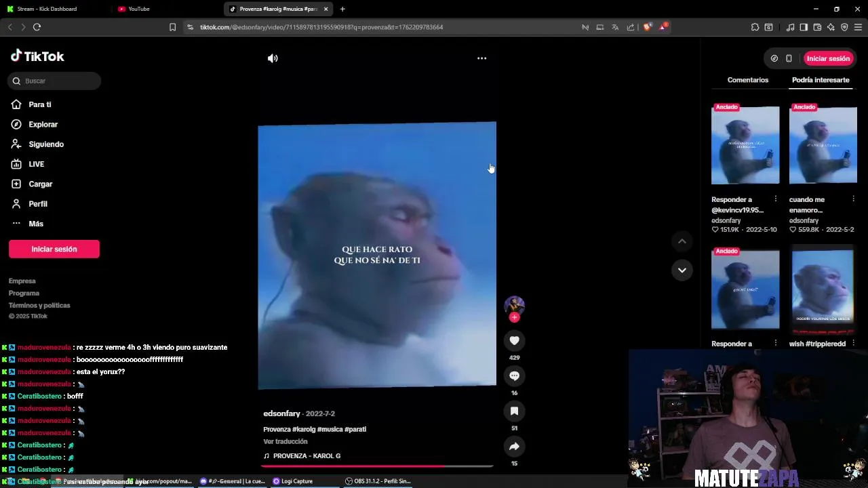Click Ver traducción under the caption
Screen dimensions: 868x488
tap(285, 441)
